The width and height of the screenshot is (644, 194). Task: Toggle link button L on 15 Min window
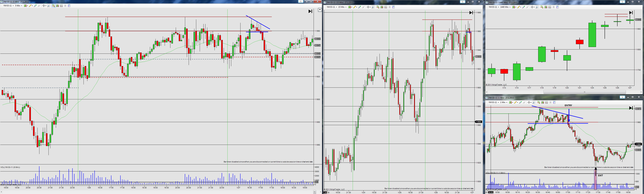463,2
